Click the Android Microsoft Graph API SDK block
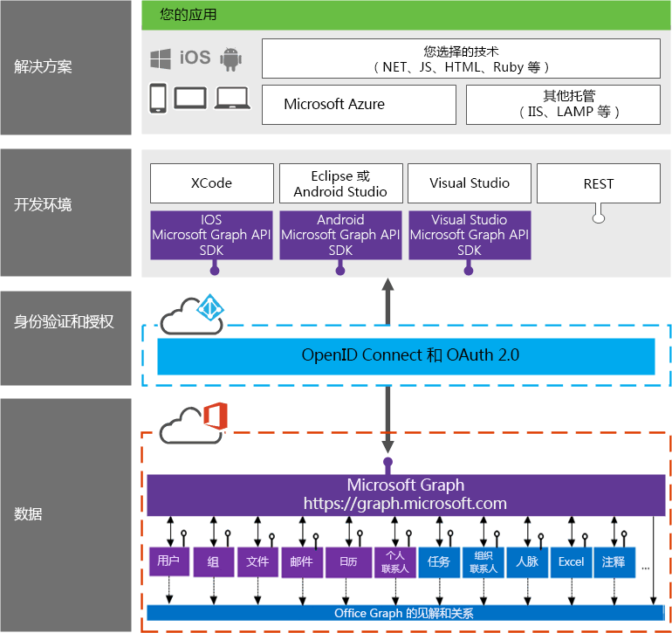Viewport: 672px width, 633px height. point(340,235)
